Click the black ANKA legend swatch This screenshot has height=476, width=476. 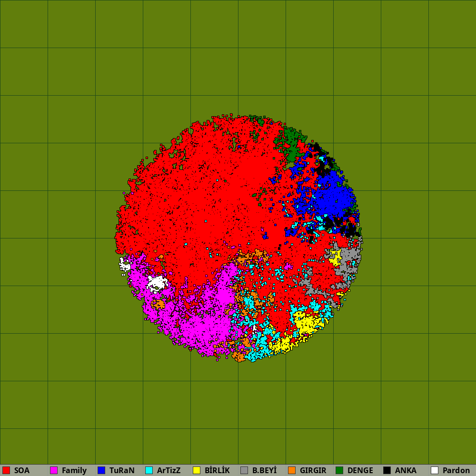point(387,470)
